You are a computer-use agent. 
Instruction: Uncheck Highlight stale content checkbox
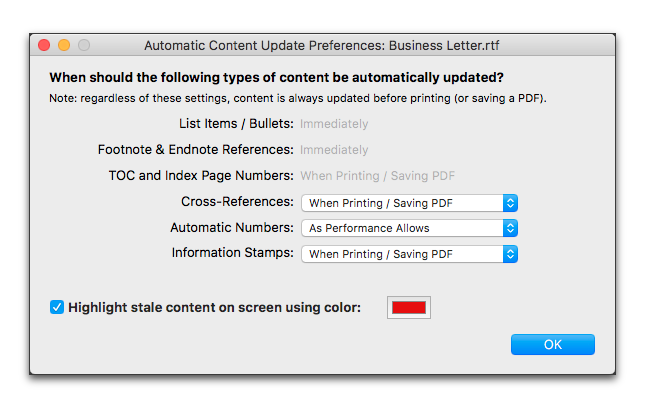pyautogui.click(x=57, y=307)
